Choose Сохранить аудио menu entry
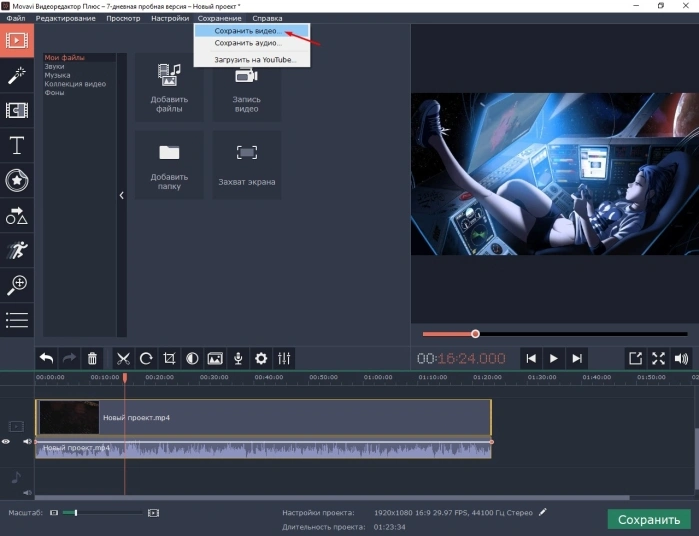699x536 pixels. (252, 43)
